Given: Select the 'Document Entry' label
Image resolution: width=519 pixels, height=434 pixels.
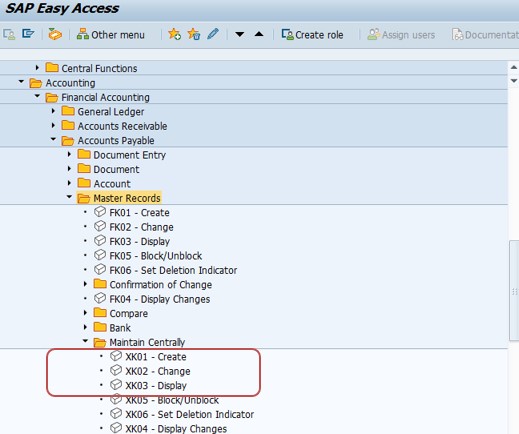Looking at the screenshot, I should [130, 155].
